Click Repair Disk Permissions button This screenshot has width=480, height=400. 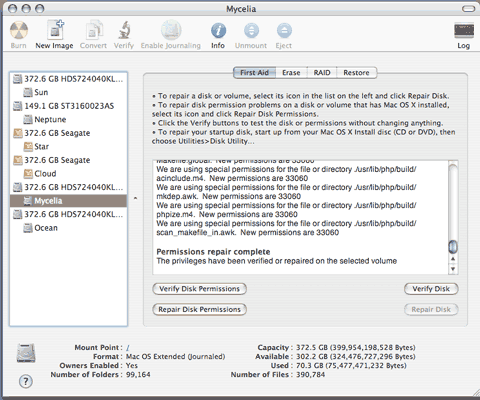tap(199, 310)
